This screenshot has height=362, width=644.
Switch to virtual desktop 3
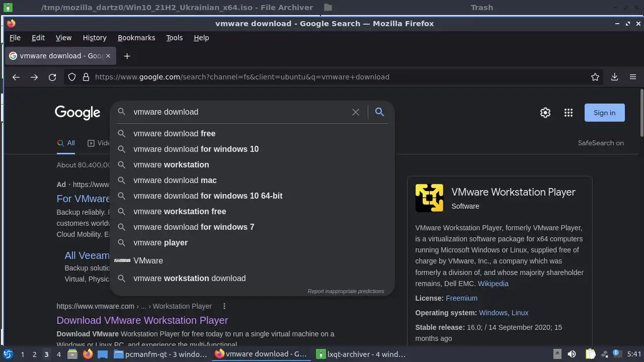(x=46, y=354)
